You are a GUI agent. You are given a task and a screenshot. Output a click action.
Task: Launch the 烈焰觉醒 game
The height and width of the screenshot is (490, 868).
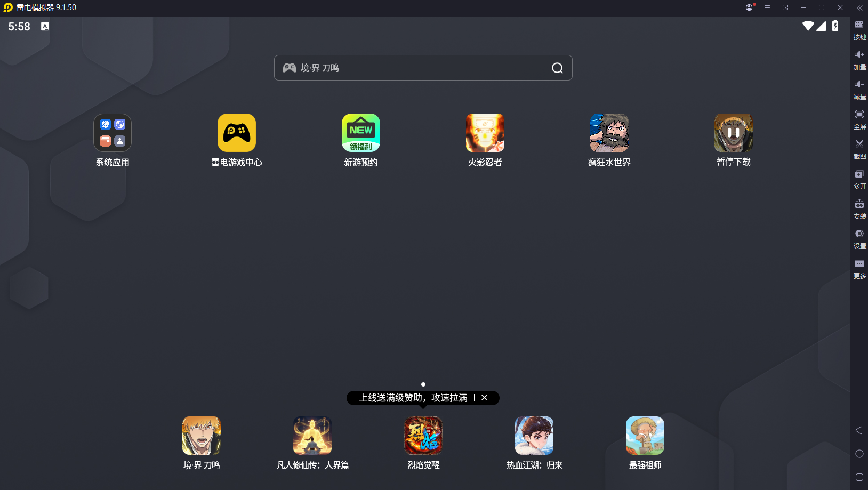tap(423, 436)
